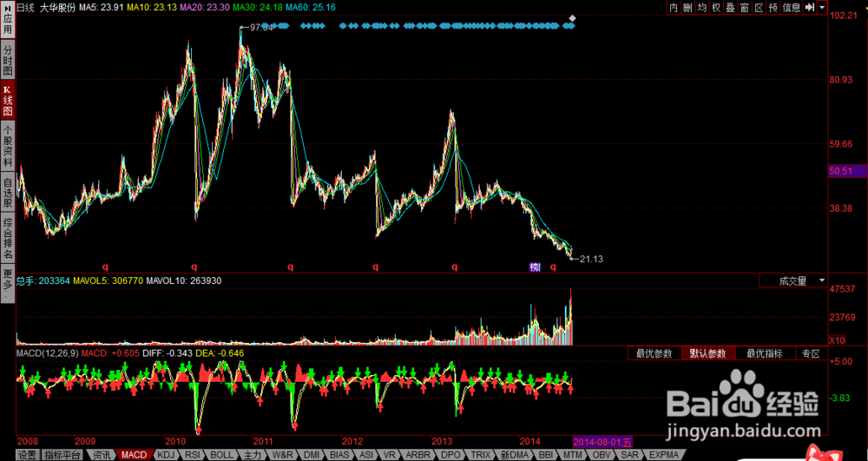Switch to the W&R indicator tab
868x461 pixels.
coord(282,456)
